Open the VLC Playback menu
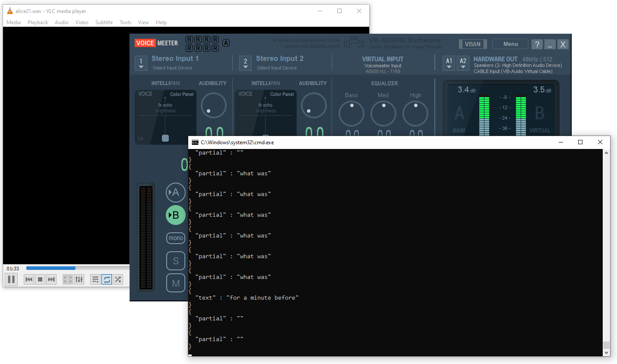Screen dimensions: 617x364 point(38,22)
